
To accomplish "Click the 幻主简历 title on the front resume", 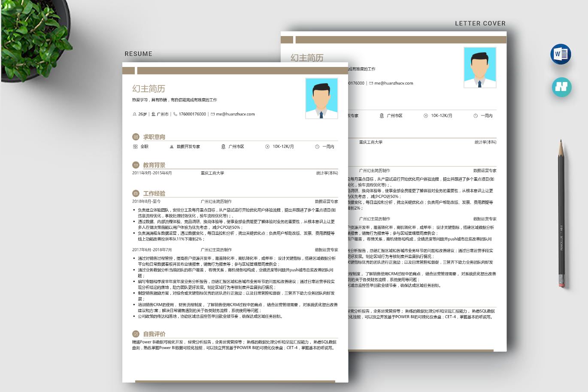I will [149, 88].
